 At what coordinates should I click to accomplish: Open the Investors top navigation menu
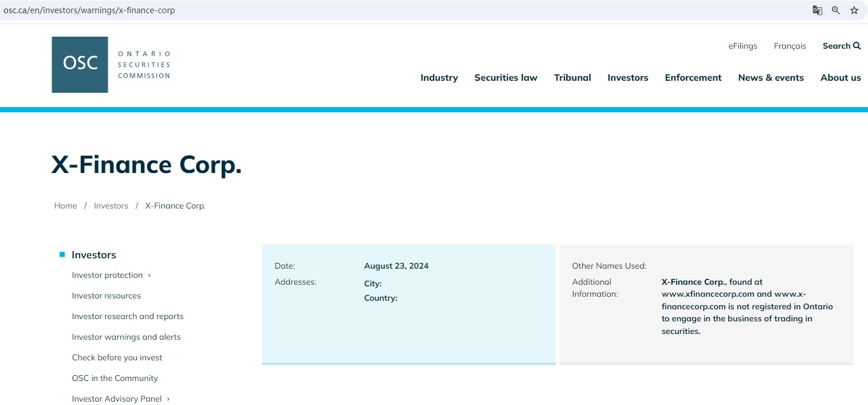(628, 77)
